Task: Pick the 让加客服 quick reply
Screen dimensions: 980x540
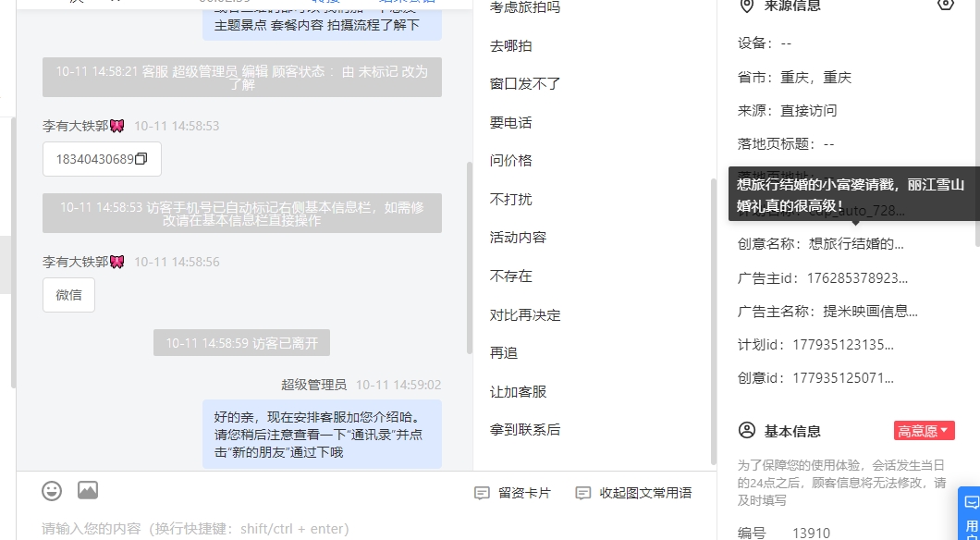Action: pyautogui.click(x=518, y=392)
